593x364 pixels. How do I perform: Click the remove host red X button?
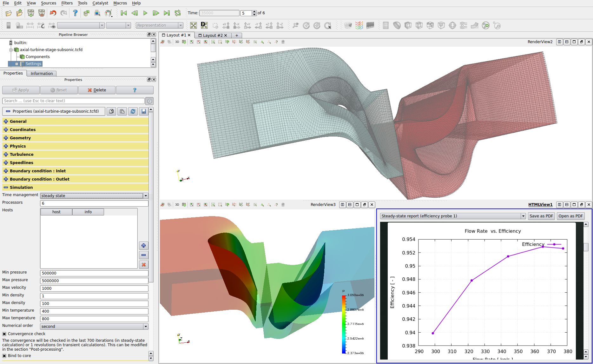pos(143,265)
